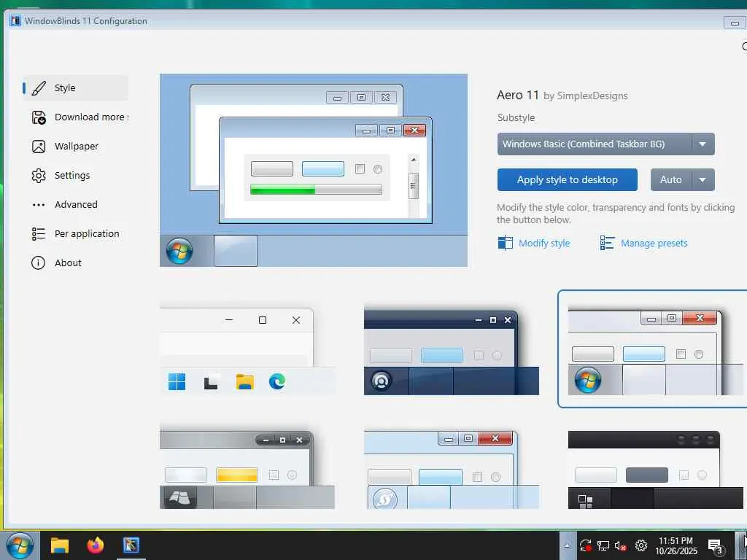
Task: Open the Style section in sidebar
Action: pyautogui.click(x=75, y=88)
